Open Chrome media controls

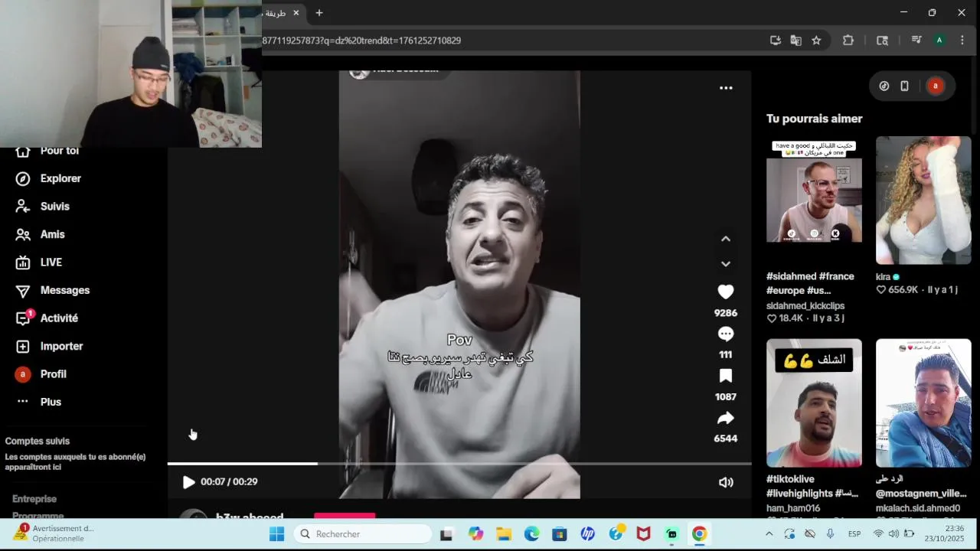(x=916, y=41)
